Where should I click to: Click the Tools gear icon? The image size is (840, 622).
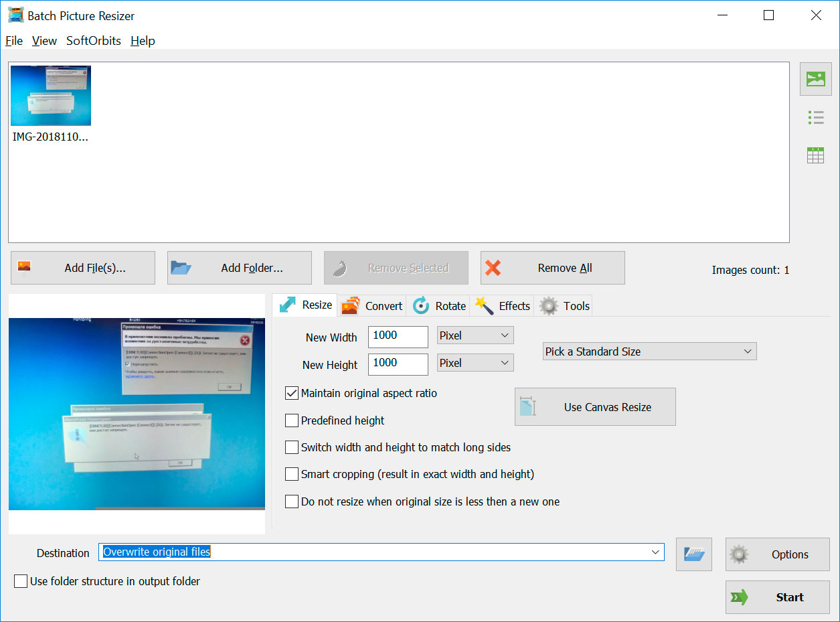pos(548,305)
